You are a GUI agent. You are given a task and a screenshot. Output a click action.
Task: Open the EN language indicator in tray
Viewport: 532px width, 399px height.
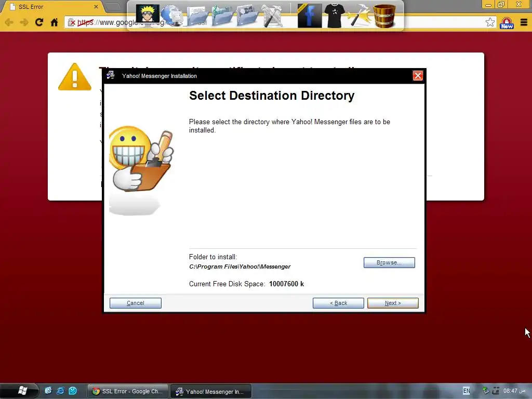click(x=467, y=391)
